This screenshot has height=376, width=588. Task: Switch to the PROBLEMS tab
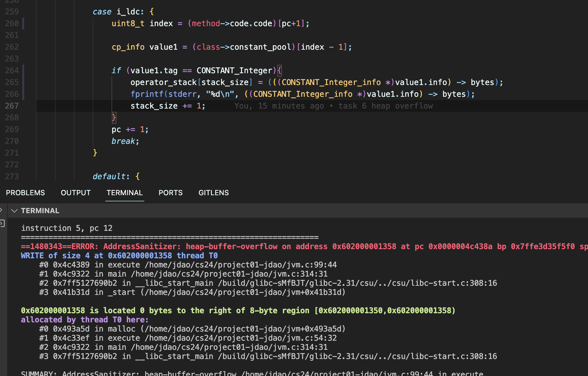click(x=26, y=193)
